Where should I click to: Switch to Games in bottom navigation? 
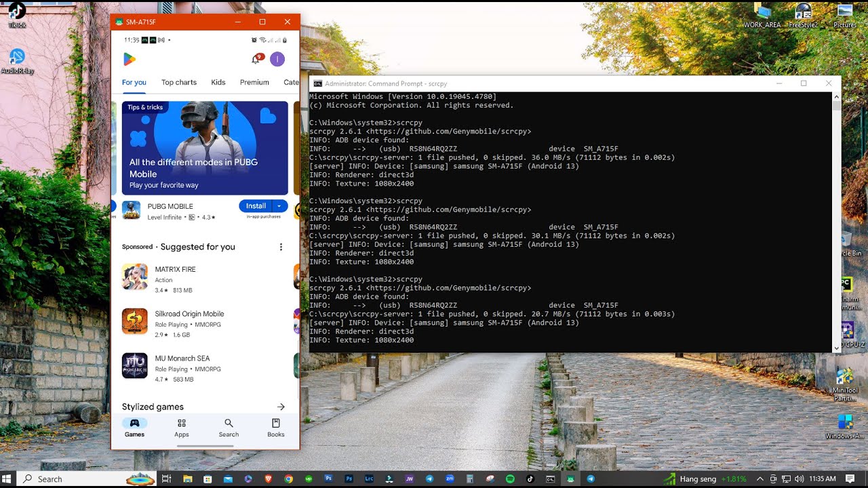[134, 428]
